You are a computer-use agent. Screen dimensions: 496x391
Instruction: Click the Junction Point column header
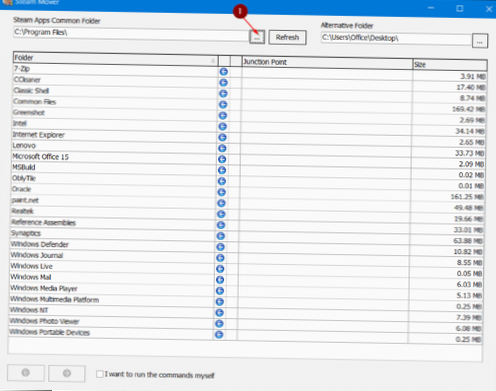point(327,63)
